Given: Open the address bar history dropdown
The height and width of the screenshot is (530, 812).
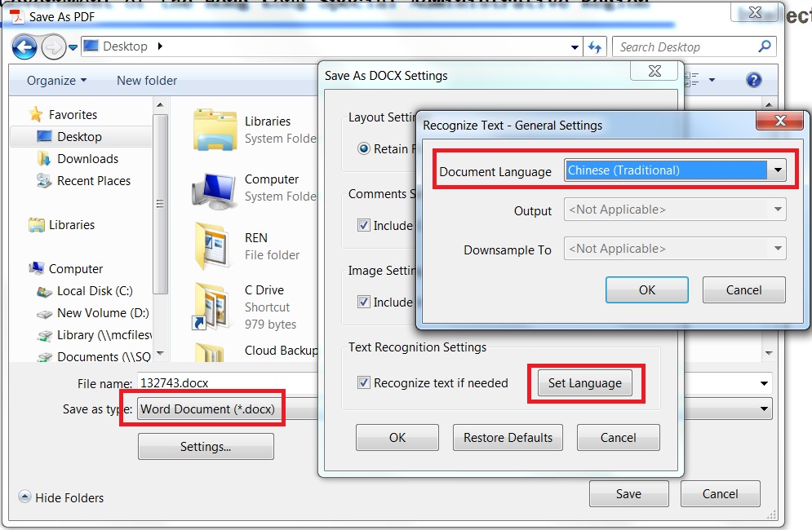Looking at the screenshot, I should [575, 47].
